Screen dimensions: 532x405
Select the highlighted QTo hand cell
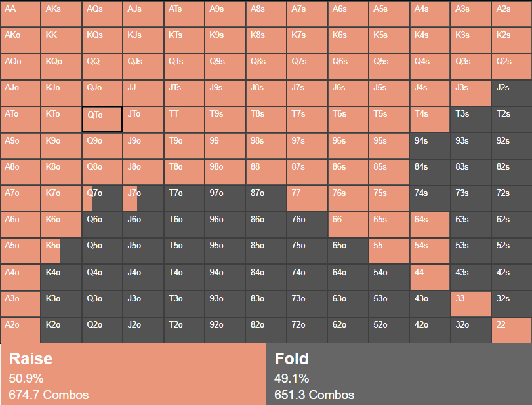pos(102,119)
